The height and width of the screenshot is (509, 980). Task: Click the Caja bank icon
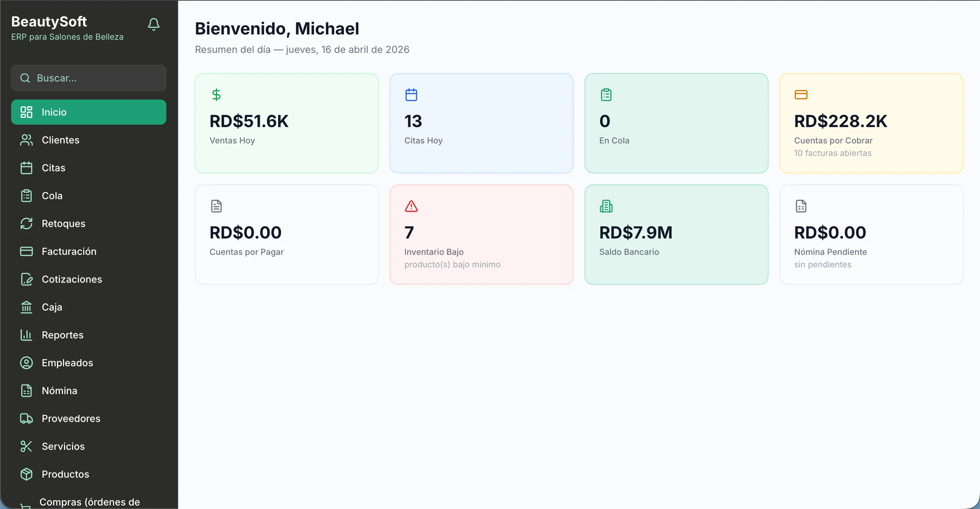pos(26,307)
